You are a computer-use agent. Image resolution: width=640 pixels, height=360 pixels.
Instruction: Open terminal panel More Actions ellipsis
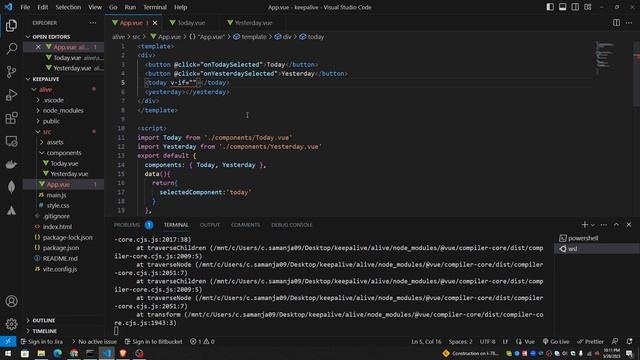click(x=604, y=225)
